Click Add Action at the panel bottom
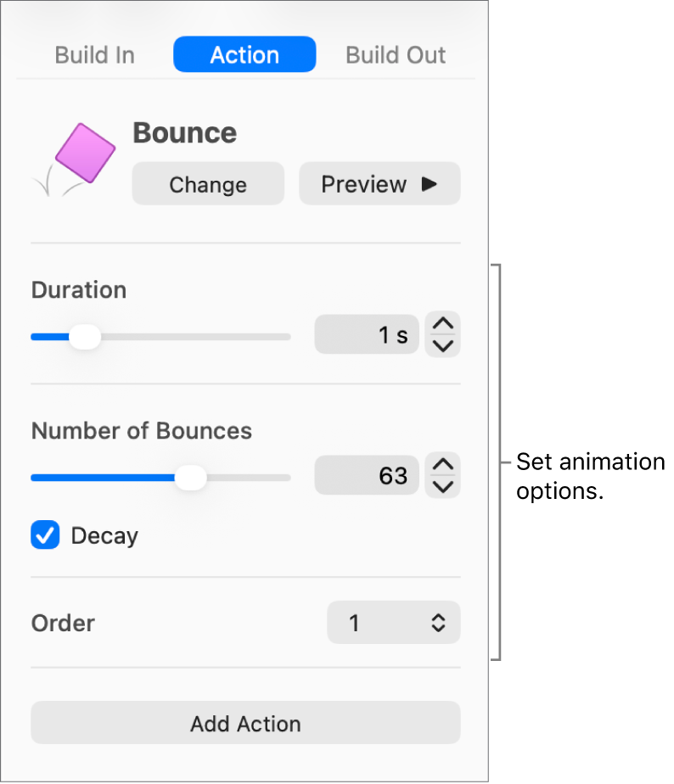Image resolution: width=674 pixels, height=784 pixels. click(245, 723)
